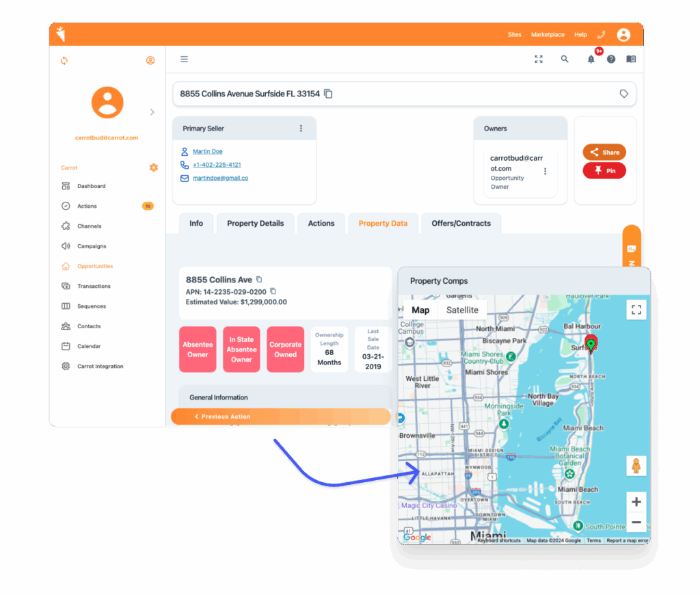The width and height of the screenshot is (700, 595).
Task: Switch map to Satellite view
Action: (462, 310)
